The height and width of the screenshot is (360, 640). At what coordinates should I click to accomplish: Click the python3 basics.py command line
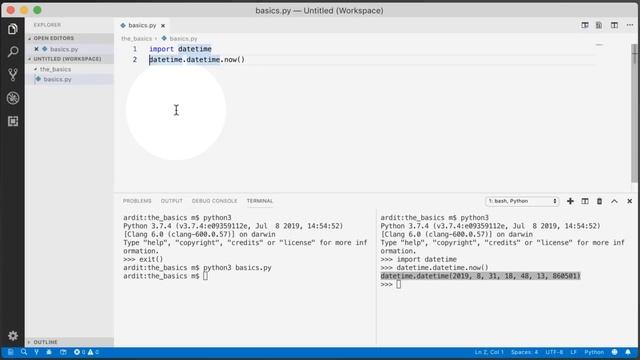[x=197, y=268]
